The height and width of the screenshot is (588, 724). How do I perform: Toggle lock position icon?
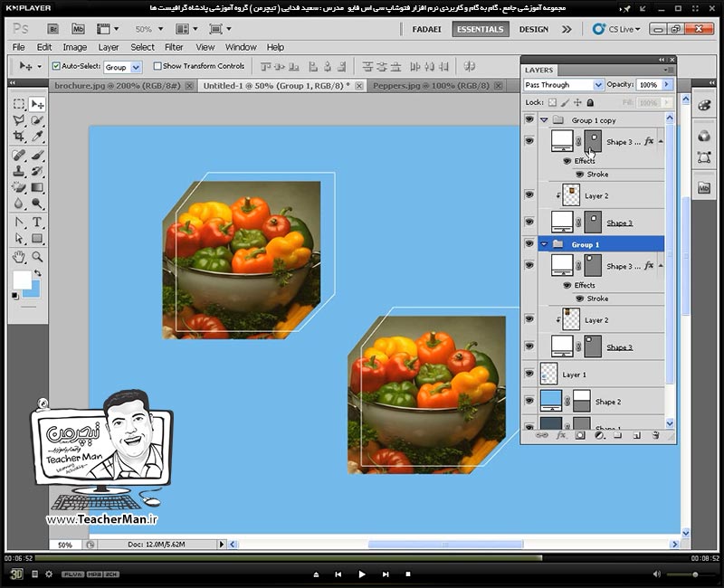577,102
